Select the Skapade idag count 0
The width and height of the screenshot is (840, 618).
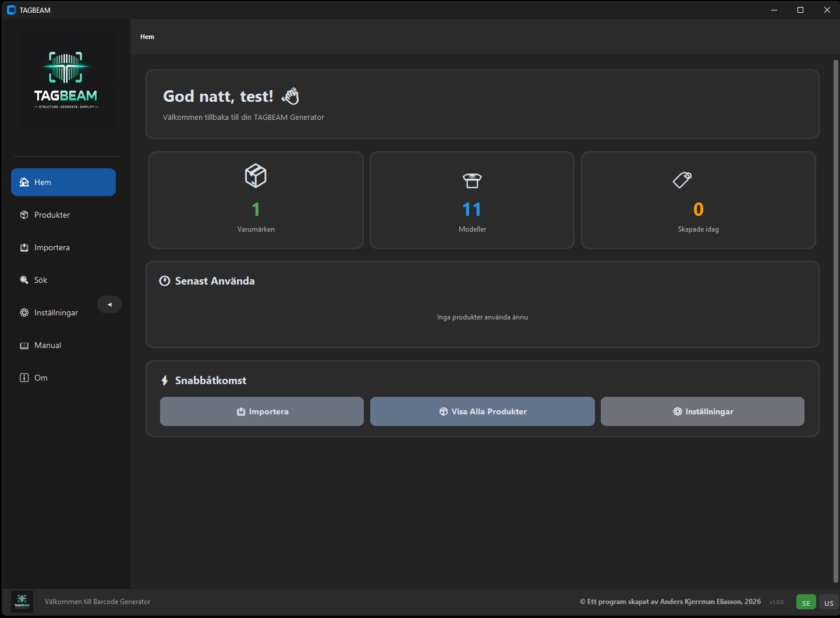tap(699, 209)
